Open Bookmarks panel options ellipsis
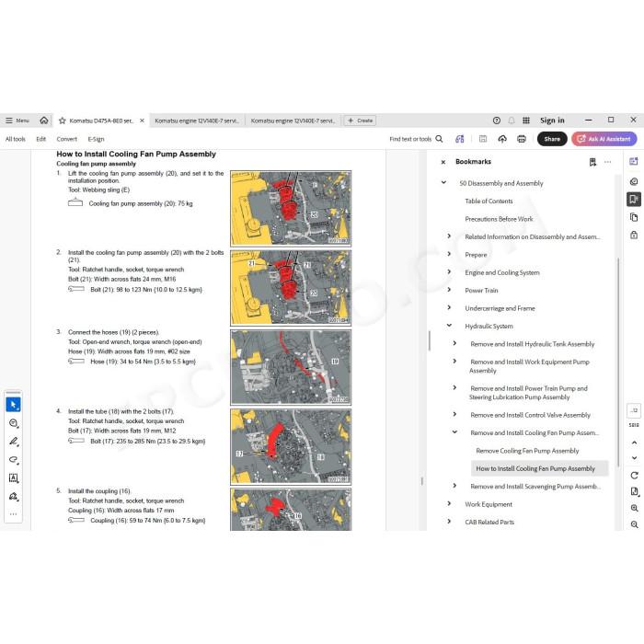This screenshot has width=644, height=644. pos(608,162)
